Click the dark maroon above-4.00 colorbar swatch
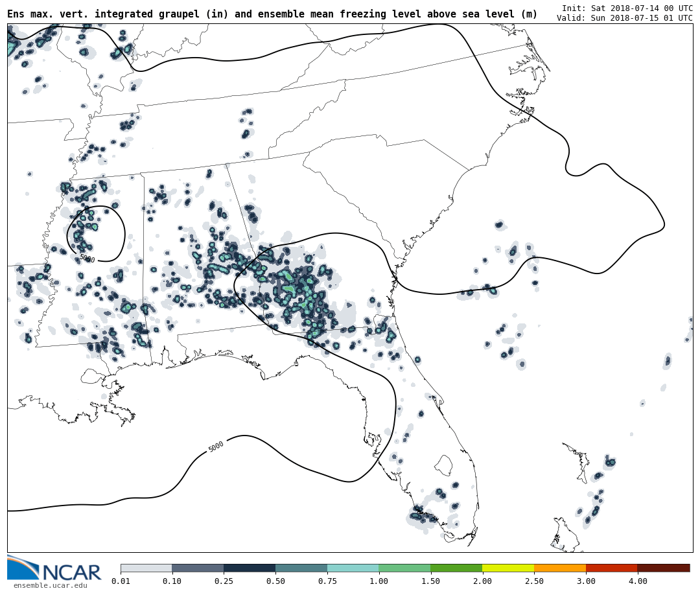 click(664, 568)
